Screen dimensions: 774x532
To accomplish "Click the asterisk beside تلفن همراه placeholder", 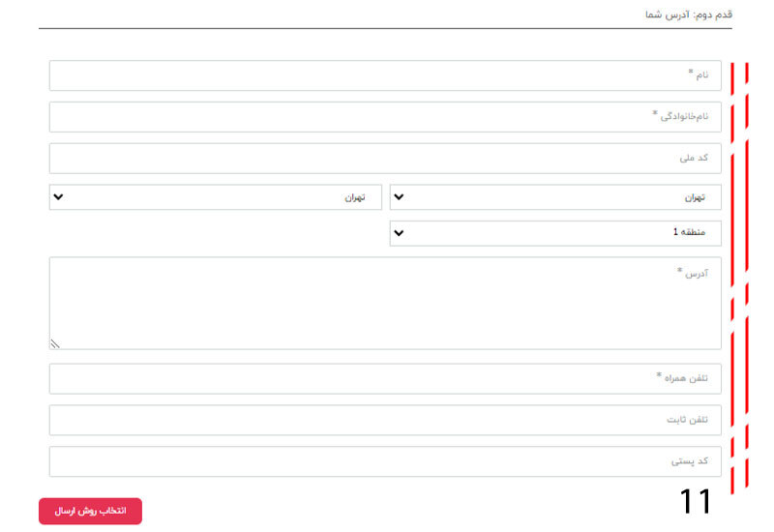I will click(659, 375).
